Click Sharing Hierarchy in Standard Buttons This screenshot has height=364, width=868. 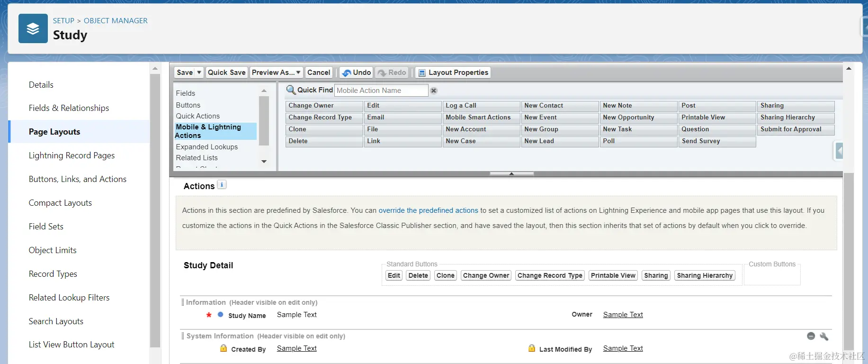click(x=705, y=275)
